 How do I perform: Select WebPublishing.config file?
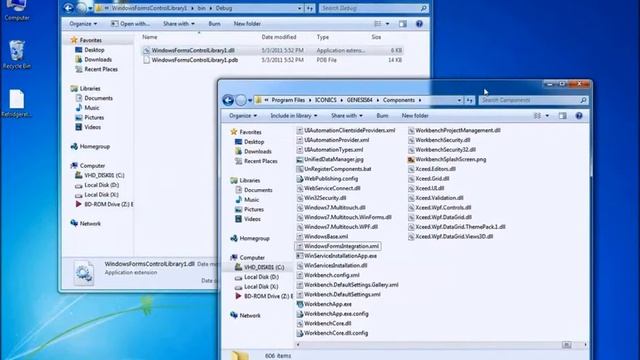point(327,179)
